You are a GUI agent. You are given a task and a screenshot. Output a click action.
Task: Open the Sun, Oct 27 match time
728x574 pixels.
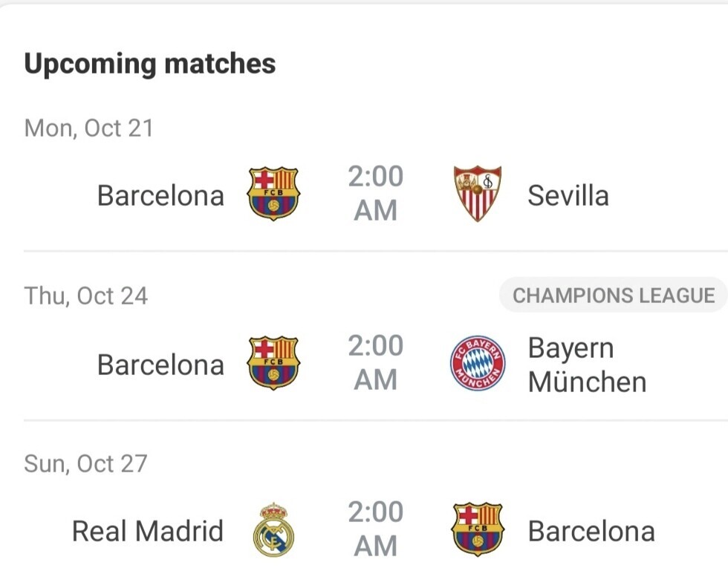(x=376, y=529)
